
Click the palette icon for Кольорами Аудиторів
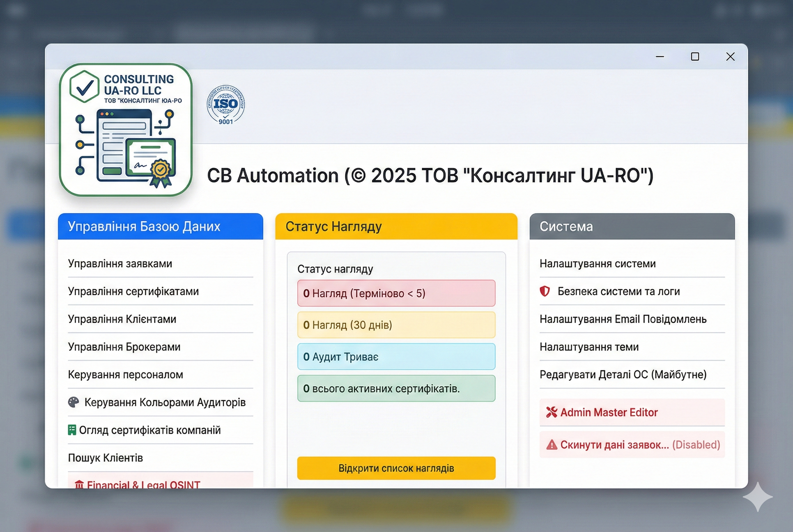(73, 402)
